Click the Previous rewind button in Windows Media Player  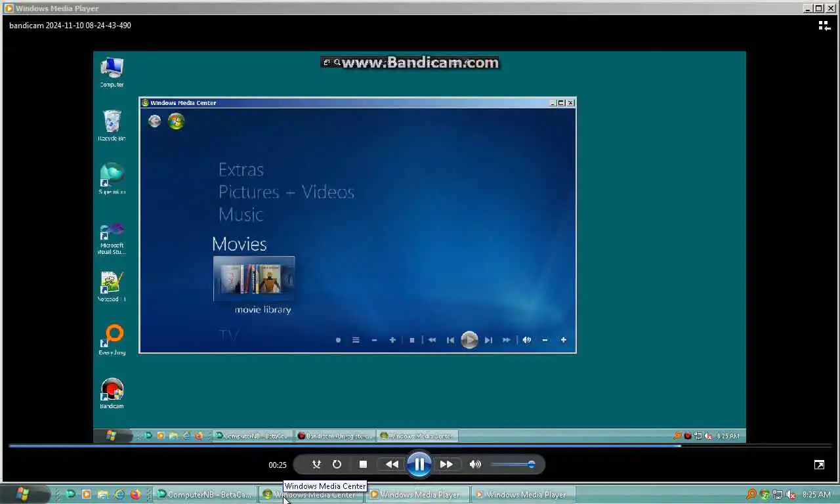(392, 465)
